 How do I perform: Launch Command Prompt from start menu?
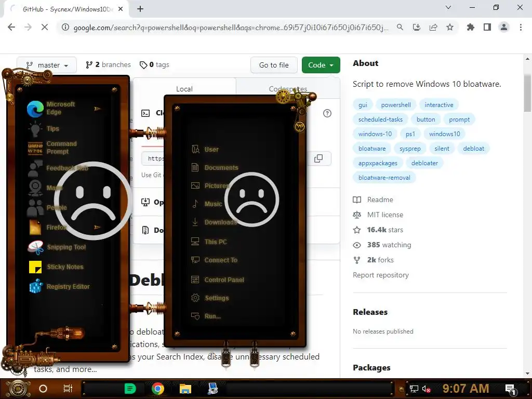53,148
